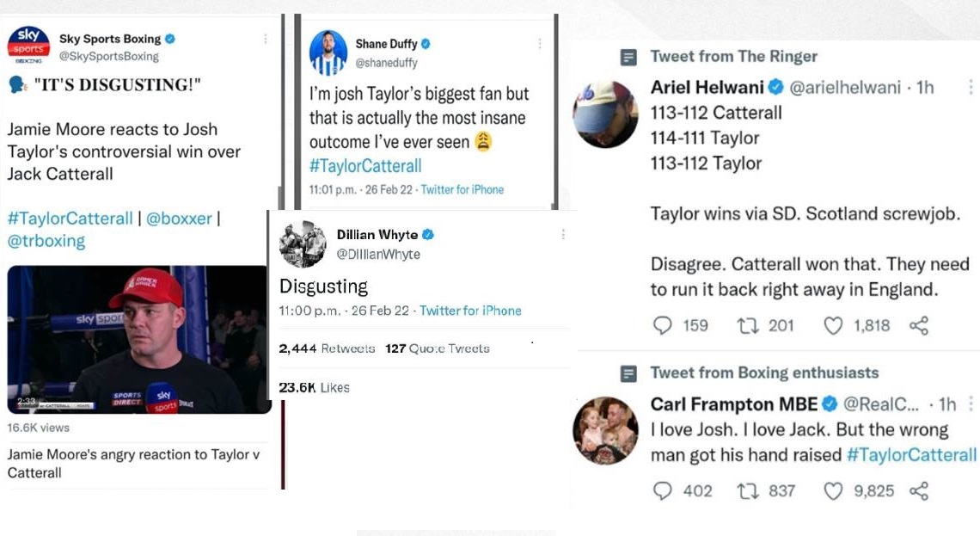Screen dimensions: 980x536
Task: Open the @trboxing mention link
Action: 46,241
